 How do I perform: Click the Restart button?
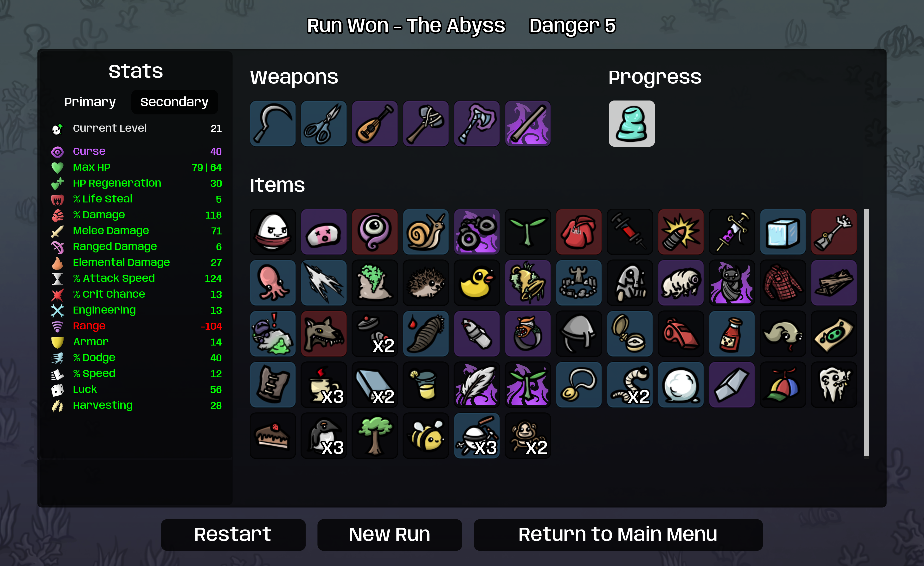click(x=233, y=535)
